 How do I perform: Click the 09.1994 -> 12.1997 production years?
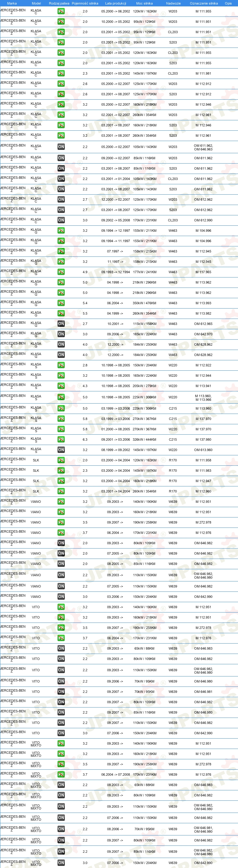coord(115,231)
